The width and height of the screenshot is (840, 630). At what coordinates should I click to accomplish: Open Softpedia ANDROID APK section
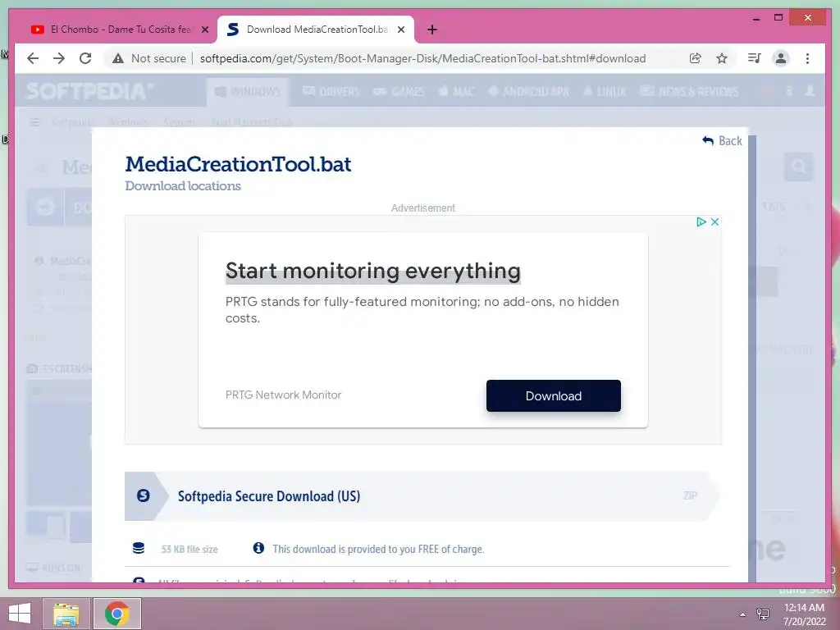[x=529, y=92]
